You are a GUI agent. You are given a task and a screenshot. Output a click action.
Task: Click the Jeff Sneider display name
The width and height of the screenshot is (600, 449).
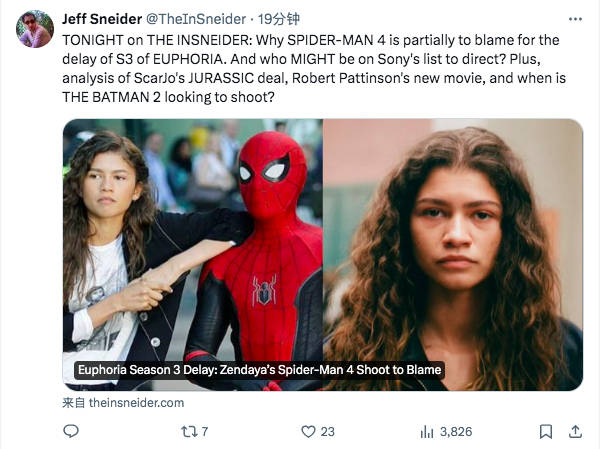tap(101, 19)
